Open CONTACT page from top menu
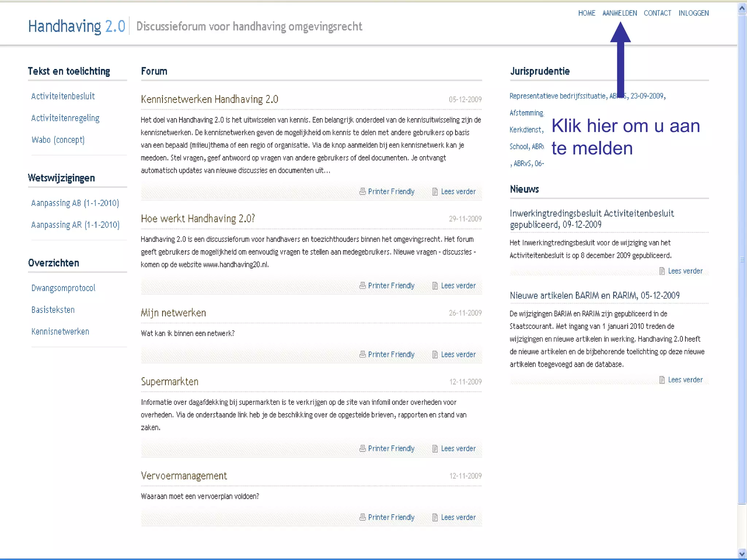Image resolution: width=747 pixels, height=560 pixels. click(657, 13)
